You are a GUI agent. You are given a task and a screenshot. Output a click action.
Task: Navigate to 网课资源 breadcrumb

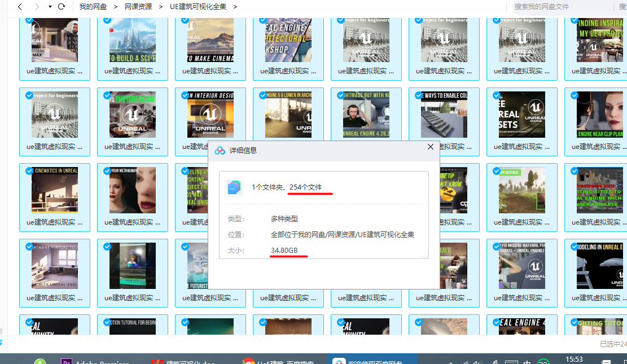pos(138,7)
